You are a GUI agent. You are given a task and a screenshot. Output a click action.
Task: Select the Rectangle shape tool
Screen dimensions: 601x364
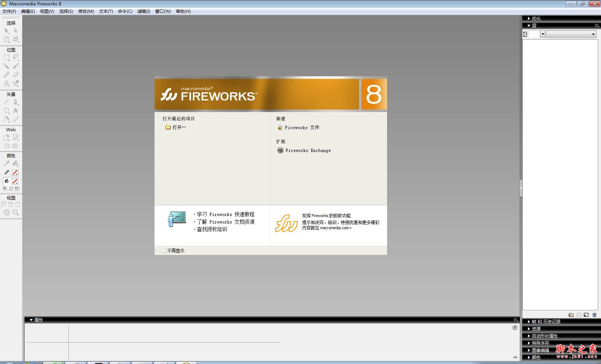pos(6,111)
